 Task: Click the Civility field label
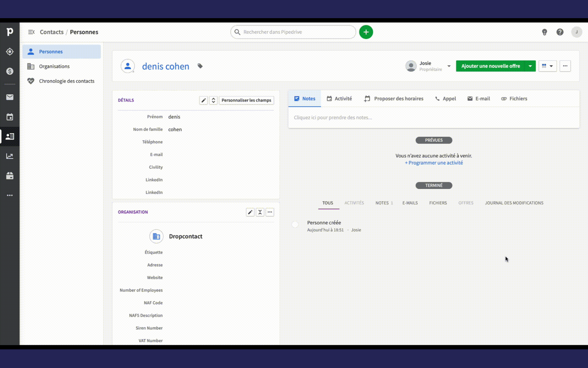(x=156, y=167)
